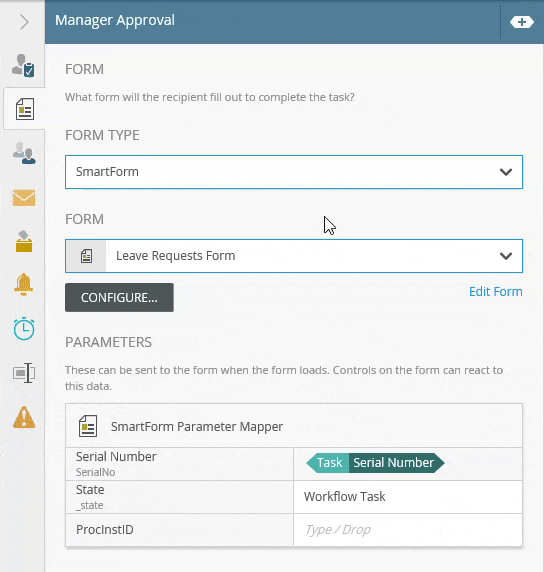Select the Form tab icon in sidebar
Viewport: 544px width, 572px height.
point(25,109)
